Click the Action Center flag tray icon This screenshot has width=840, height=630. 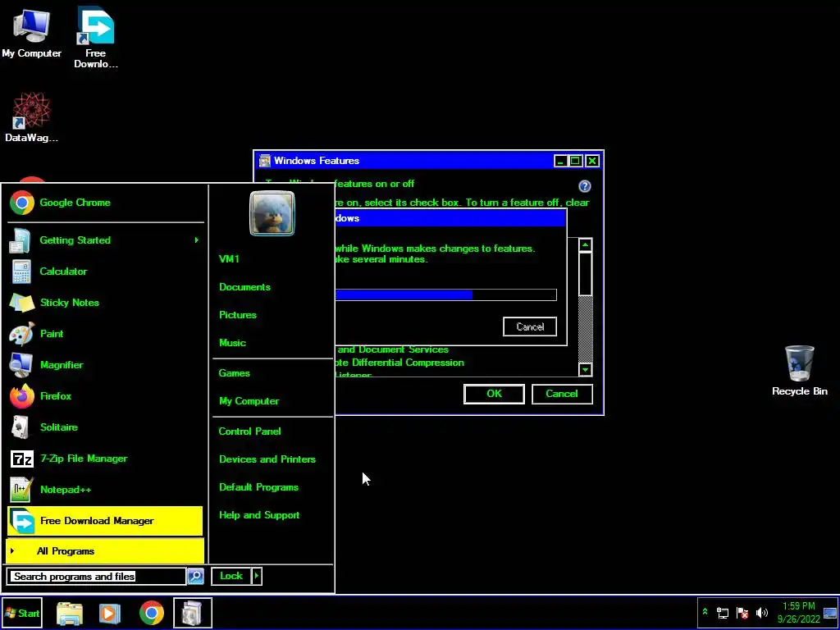pos(742,613)
